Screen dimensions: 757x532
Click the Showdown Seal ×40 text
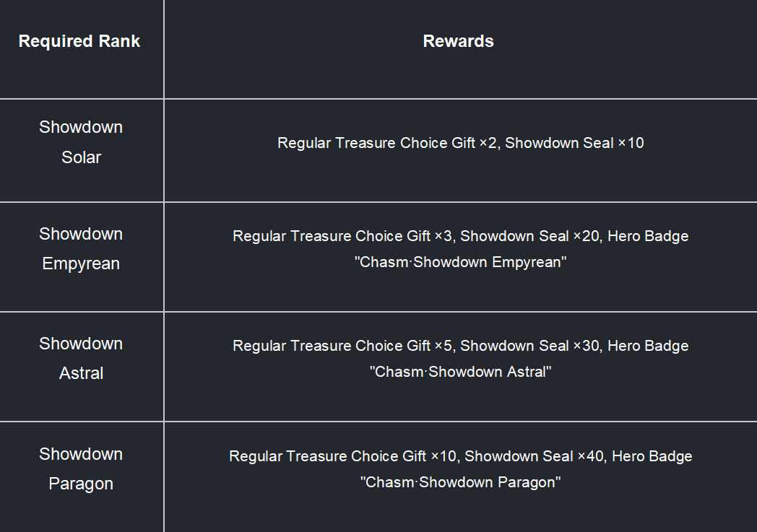534,456
